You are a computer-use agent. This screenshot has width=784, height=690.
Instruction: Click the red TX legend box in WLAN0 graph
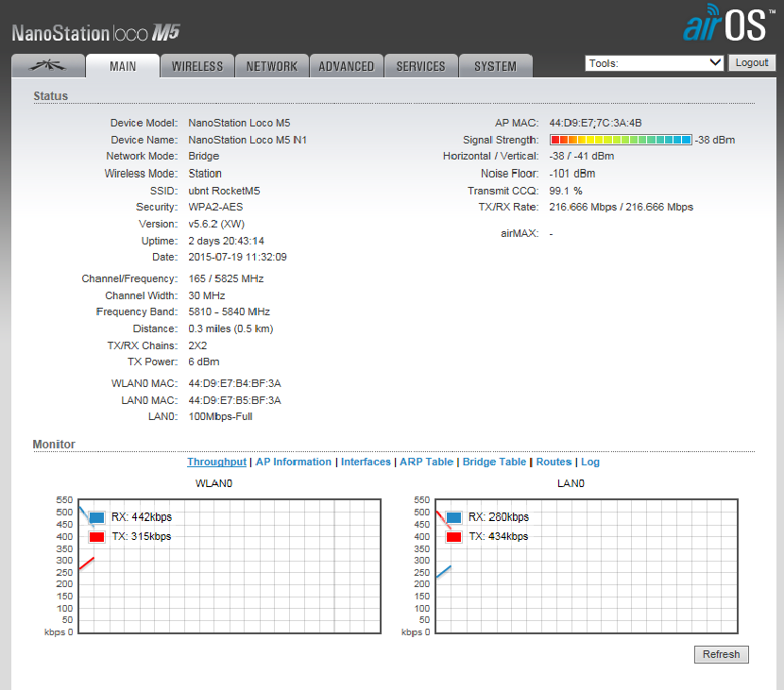pyautogui.click(x=97, y=537)
